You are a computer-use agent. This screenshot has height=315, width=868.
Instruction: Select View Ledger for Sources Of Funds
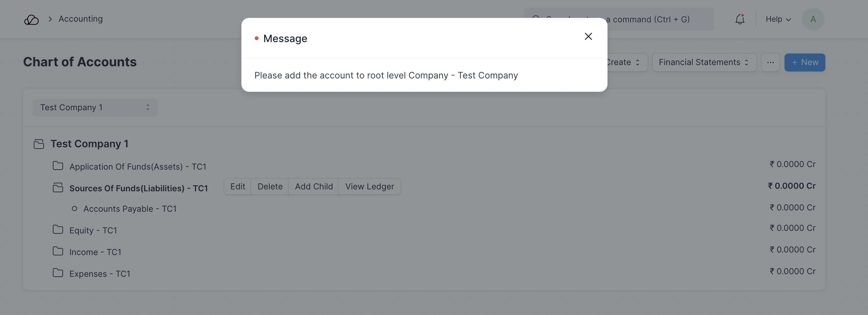click(369, 187)
